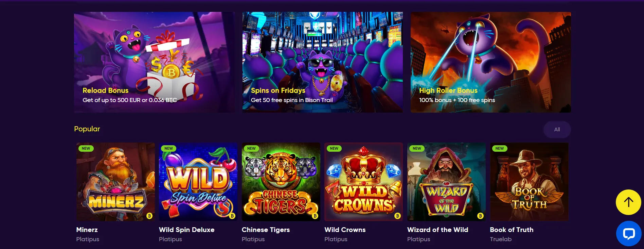Click the Truelab provider label
Viewport: 644px width, 249px height.
[x=501, y=239]
